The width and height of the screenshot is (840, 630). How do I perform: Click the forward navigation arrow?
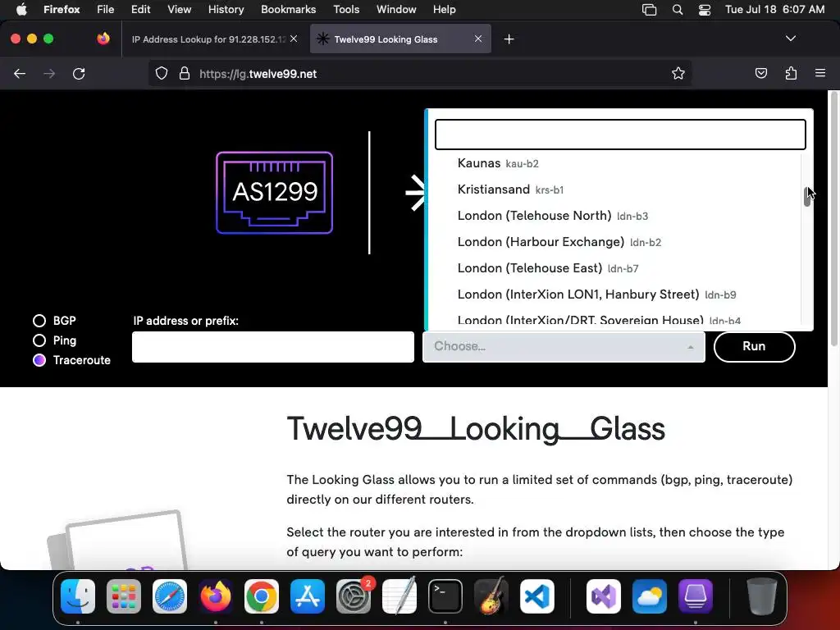point(49,73)
